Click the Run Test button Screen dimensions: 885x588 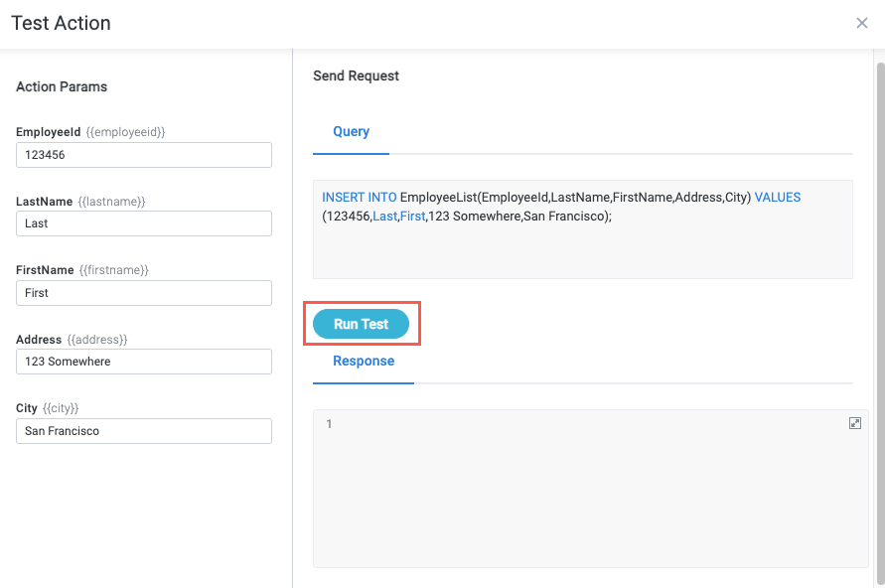pos(361,324)
